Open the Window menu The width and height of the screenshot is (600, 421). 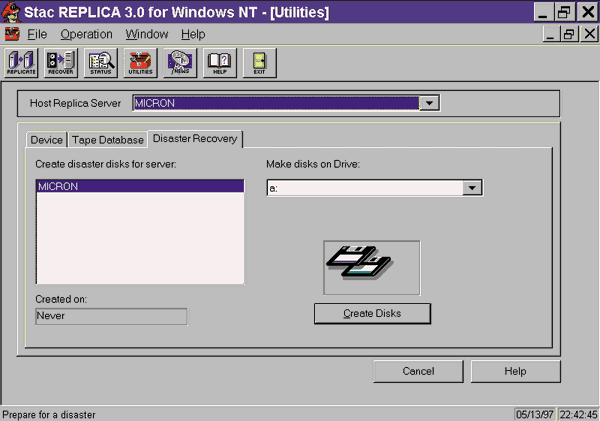[147, 34]
